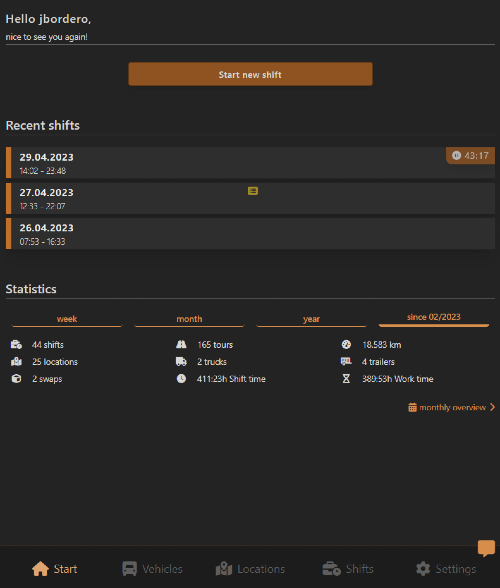Click the speedometer icon beside 18.583 km
This screenshot has width=500, height=588.
(x=346, y=345)
